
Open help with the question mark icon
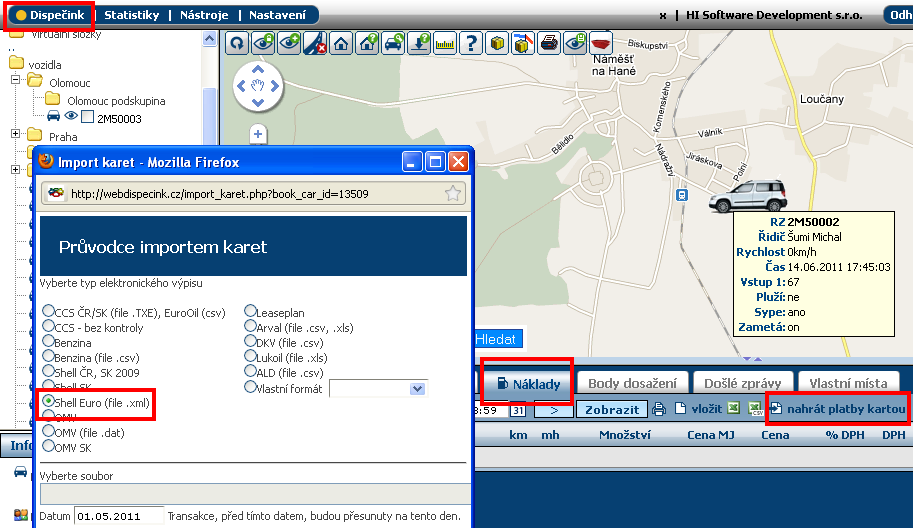[471, 43]
